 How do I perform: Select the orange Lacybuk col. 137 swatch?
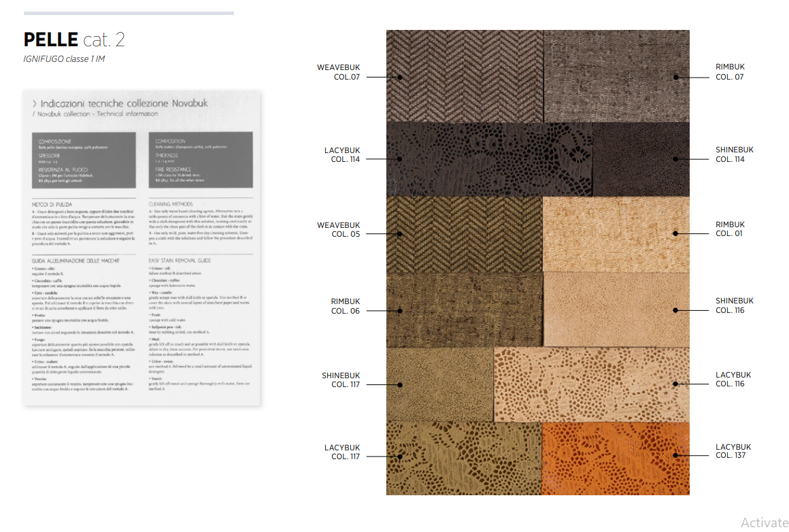616,457
